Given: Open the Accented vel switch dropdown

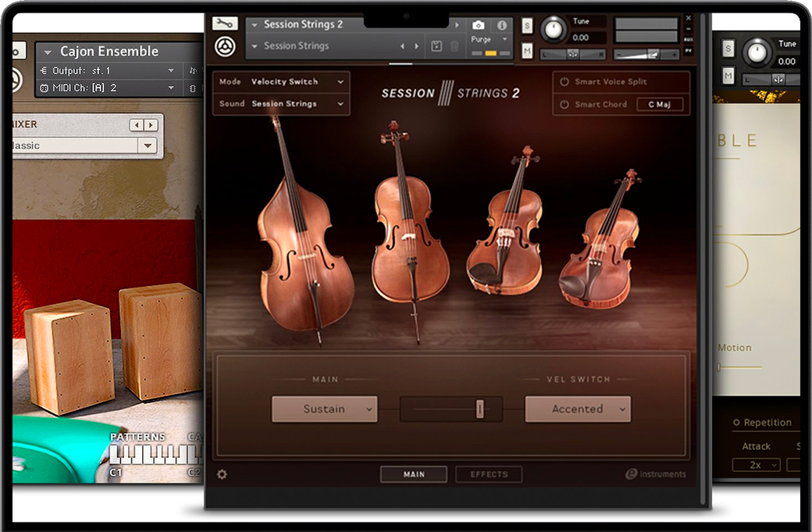Looking at the screenshot, I should pos(578,409).
